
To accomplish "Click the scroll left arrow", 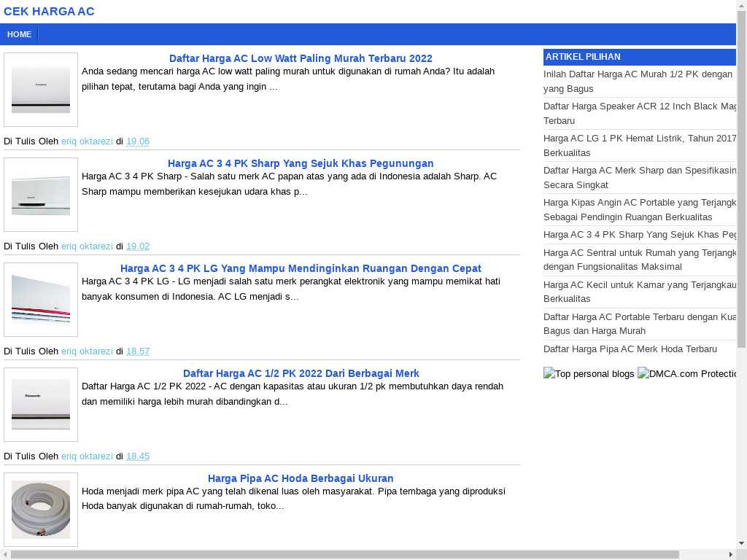I will point(5,555).
